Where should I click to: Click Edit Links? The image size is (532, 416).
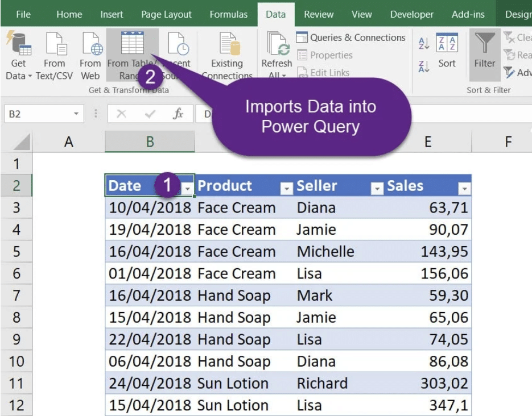[325, 73]
